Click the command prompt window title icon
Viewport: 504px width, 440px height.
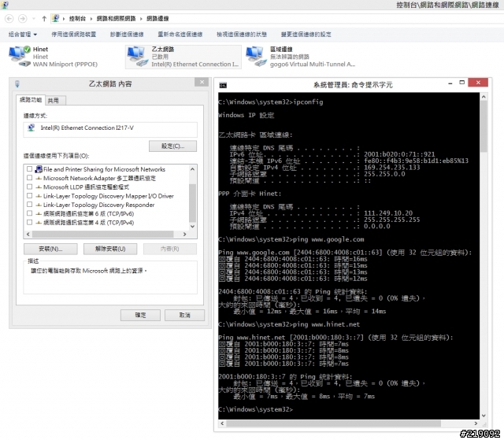pos(223,85)
